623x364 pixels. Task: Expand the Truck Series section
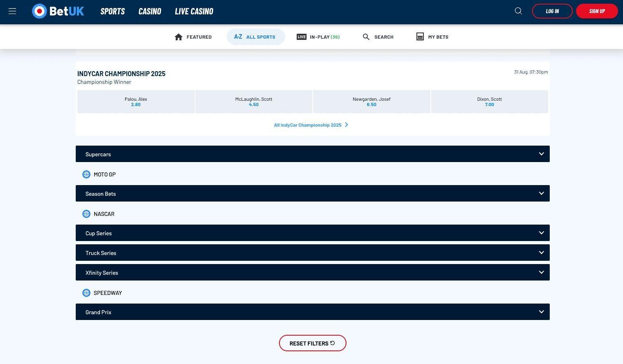coord(313,253)
